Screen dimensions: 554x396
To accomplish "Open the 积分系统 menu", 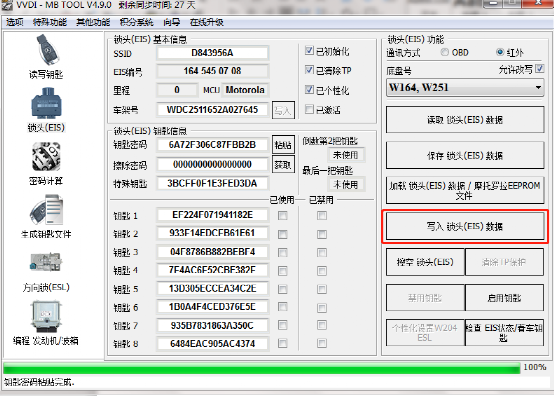I will pyautogui.click(x=136, y=22).
